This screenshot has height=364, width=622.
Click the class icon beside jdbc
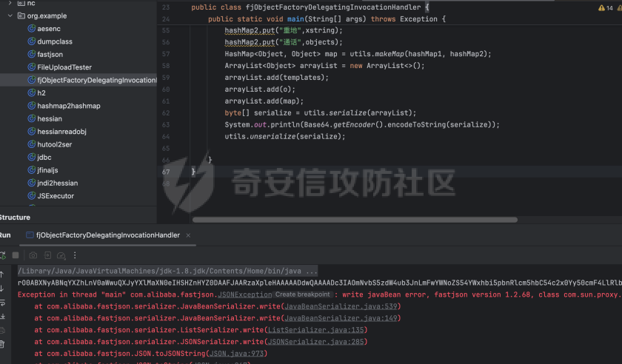coord(31,158)
